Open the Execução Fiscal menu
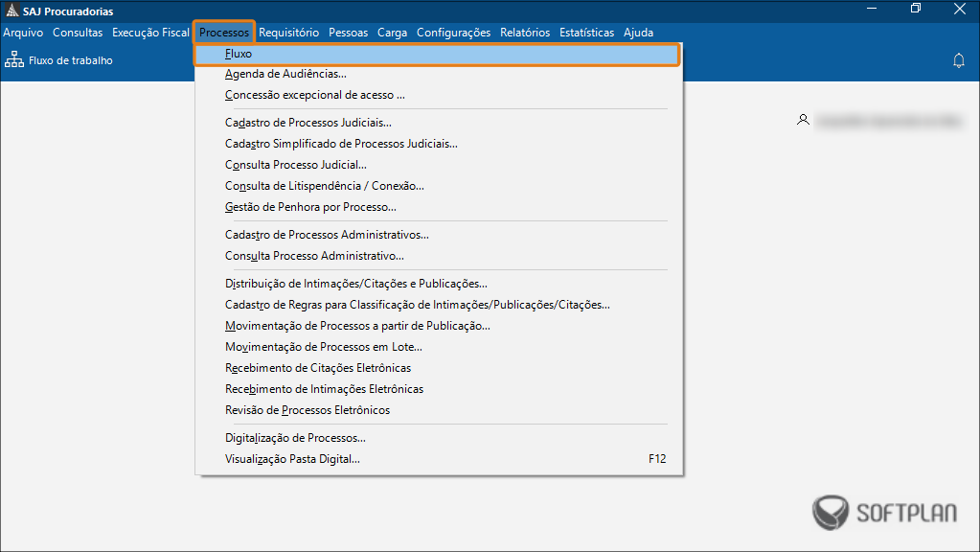 [x=150, y=33]
